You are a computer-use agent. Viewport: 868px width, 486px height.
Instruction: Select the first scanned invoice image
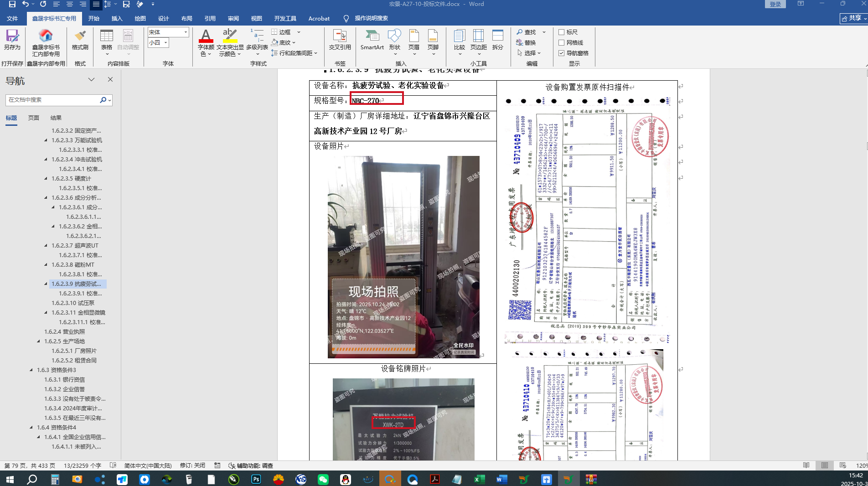pos(587,219)
